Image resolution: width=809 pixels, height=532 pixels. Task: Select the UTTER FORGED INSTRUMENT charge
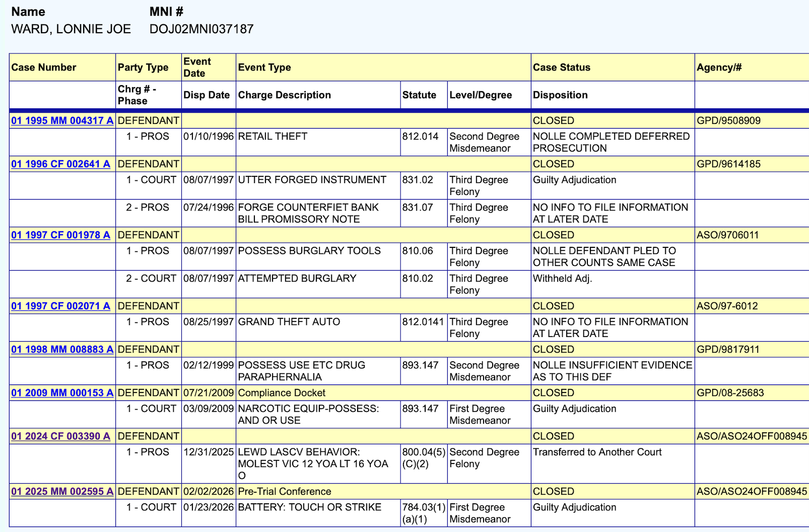pos(312,179)
